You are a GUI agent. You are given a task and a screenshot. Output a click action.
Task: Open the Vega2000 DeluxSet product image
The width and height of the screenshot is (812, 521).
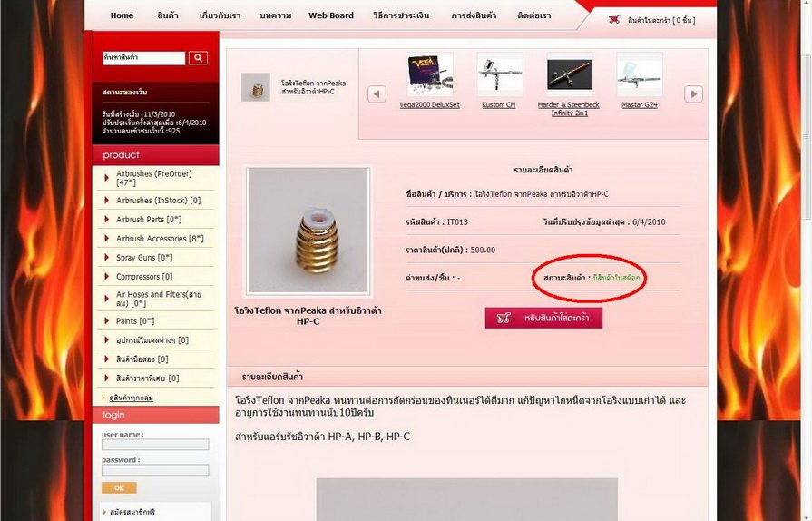pyautogui.click(x=430, y=75)
